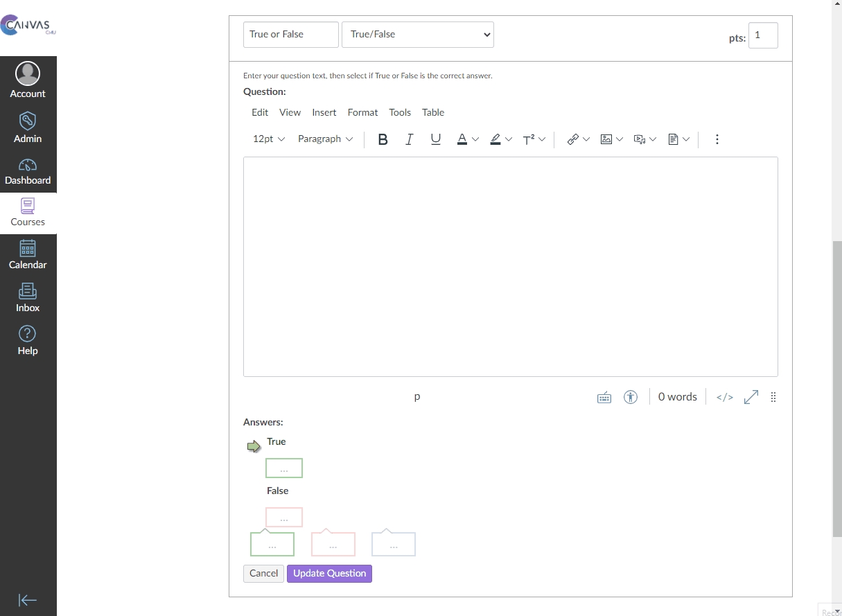This screenshot has width=842, height=616.
Task: Open the Format menu
Action: (x=362, y=112)
